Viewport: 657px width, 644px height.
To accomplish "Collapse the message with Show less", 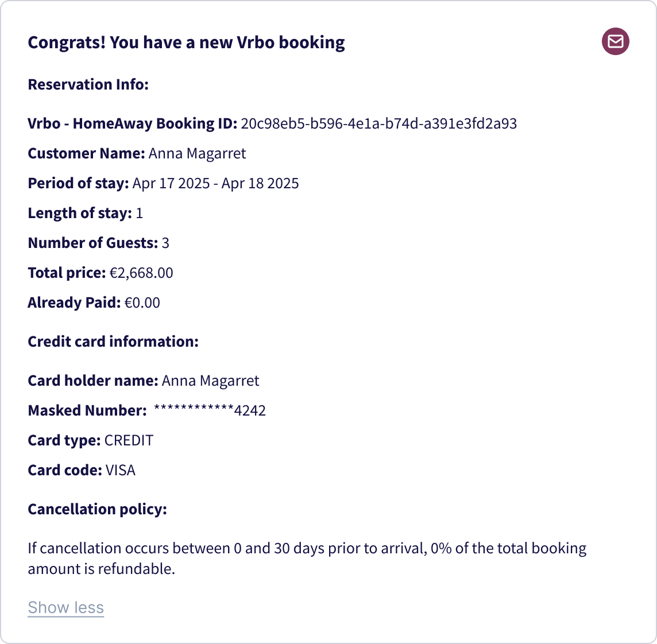I will pos(66,607).
